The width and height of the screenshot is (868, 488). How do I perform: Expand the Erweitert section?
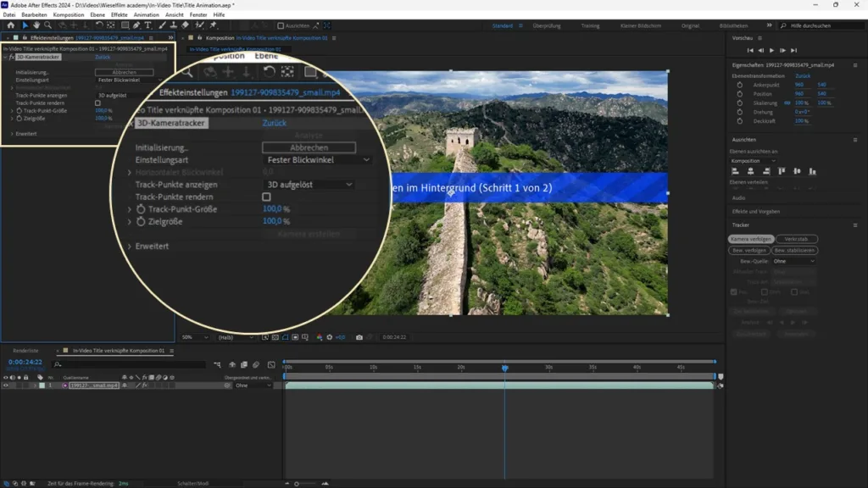pos(12,133)
